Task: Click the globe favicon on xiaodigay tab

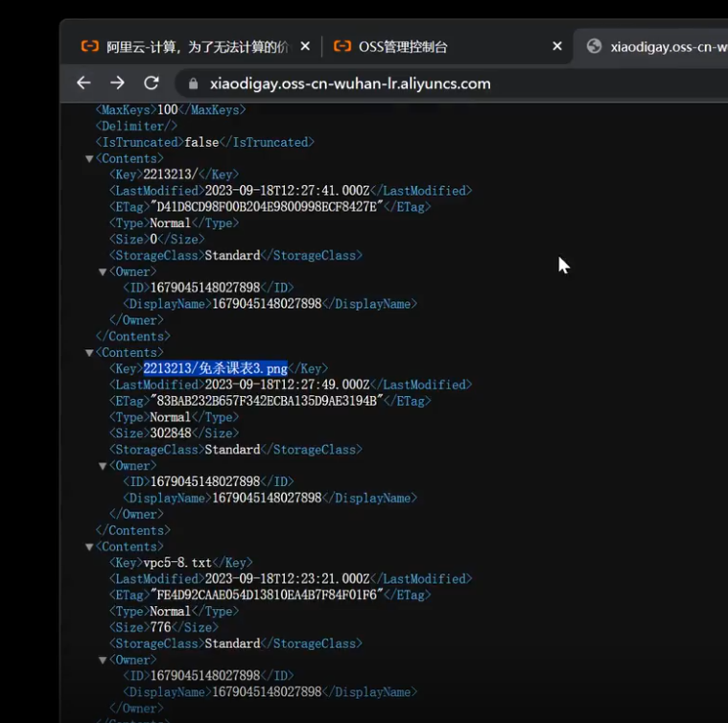Action: [594, 46]
